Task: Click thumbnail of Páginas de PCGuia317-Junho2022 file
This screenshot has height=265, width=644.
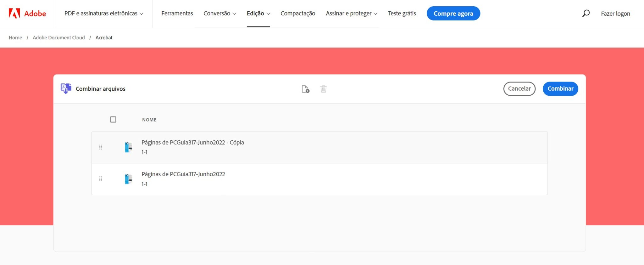Action: coord(128,179)
